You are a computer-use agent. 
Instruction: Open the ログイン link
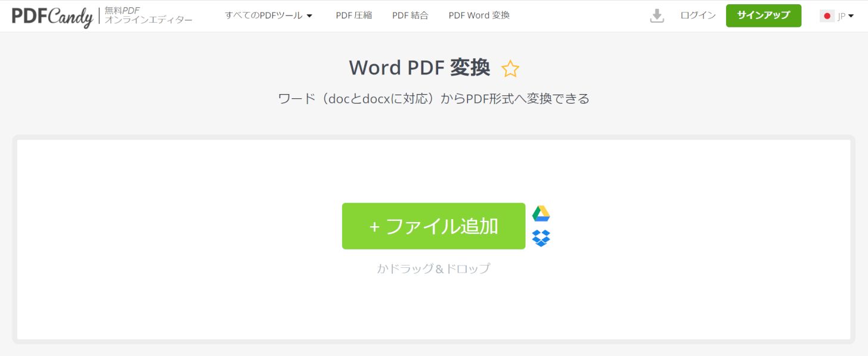(697, 15)
